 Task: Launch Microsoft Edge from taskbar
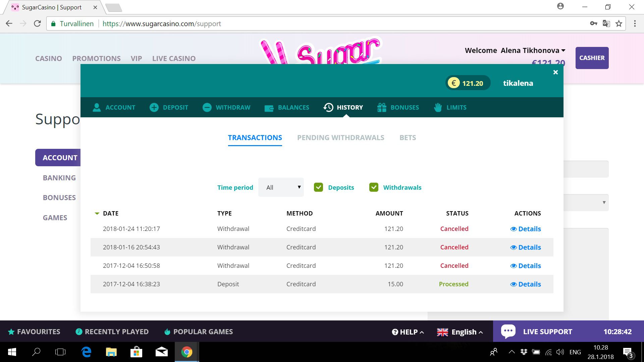(x=86, y=352)
